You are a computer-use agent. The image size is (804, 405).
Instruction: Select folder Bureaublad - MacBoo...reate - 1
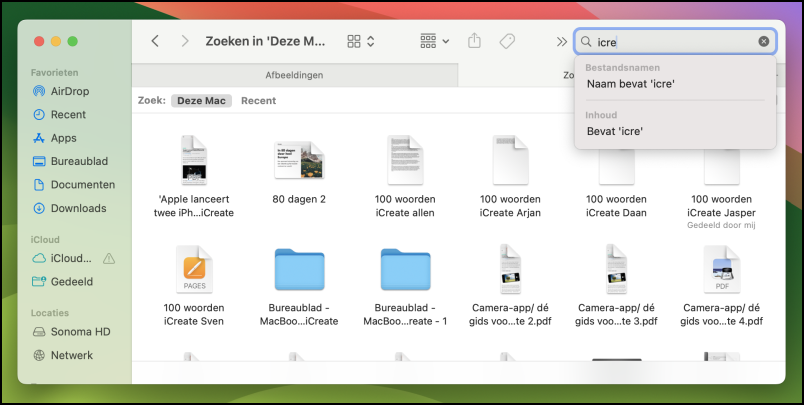(405, 285)
